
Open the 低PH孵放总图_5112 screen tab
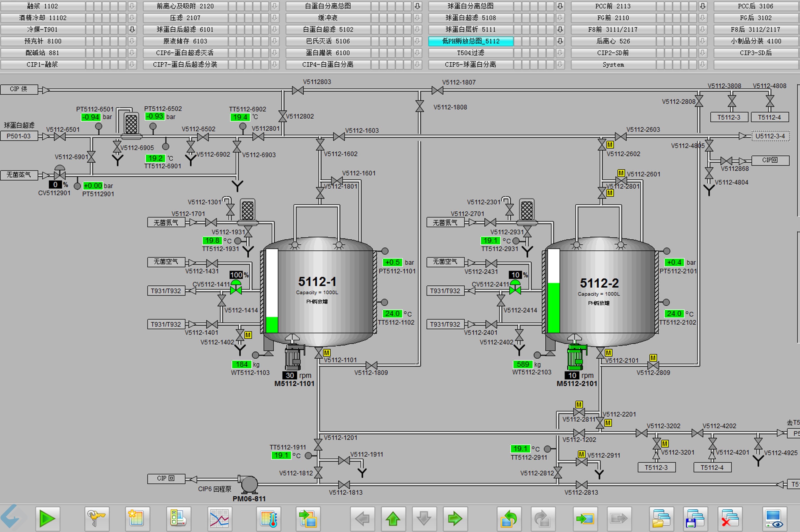pyautogui.click(x=470, y=41)
